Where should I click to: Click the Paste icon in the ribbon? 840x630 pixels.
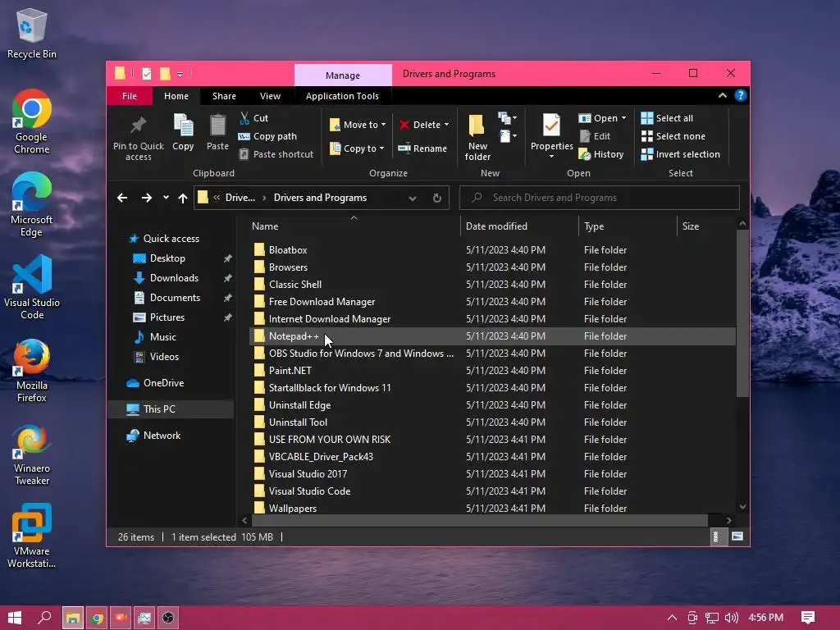pyautogui.click(x=217, y=126)
